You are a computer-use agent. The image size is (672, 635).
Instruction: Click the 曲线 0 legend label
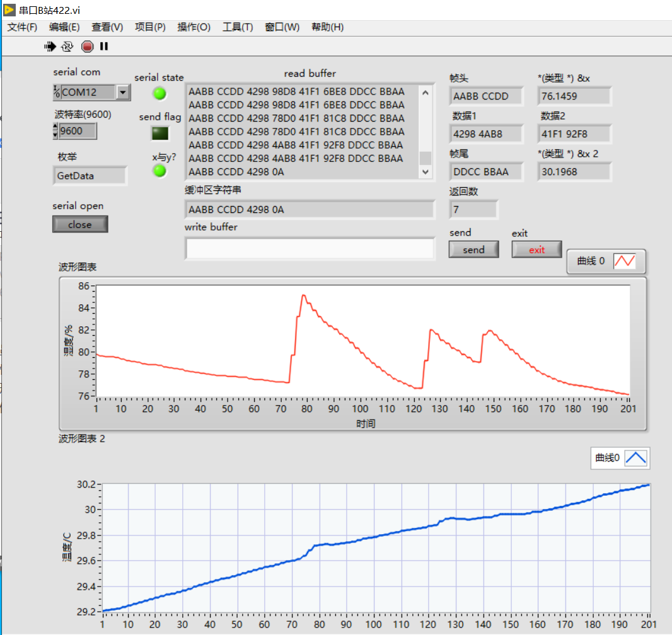[591, 261]
